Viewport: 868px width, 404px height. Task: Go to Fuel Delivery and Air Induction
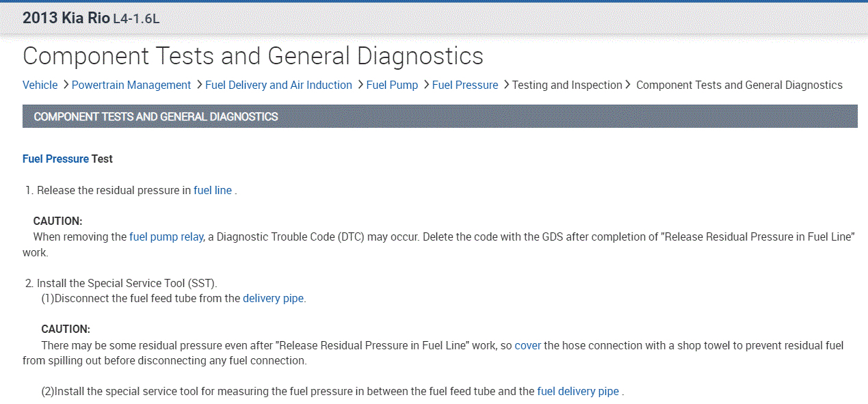pyautogui.click(x=278, y=85)
